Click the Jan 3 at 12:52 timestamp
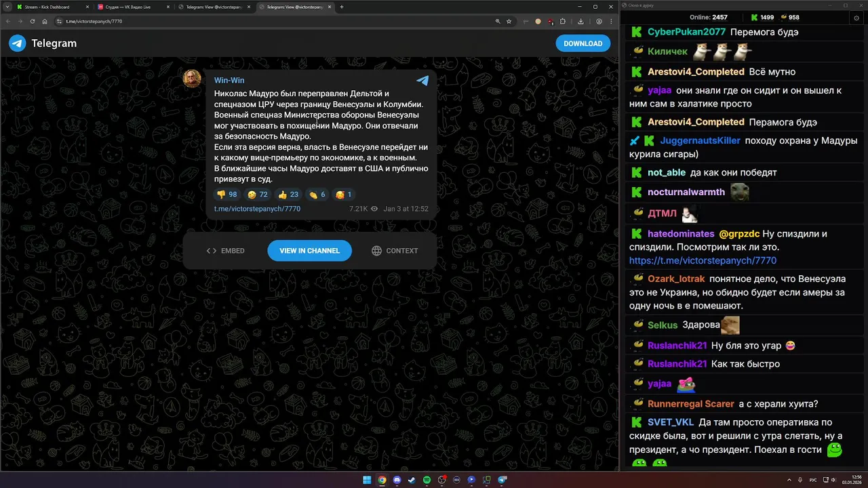Viewport: 868px width, 488px height. tap(406, 209)
